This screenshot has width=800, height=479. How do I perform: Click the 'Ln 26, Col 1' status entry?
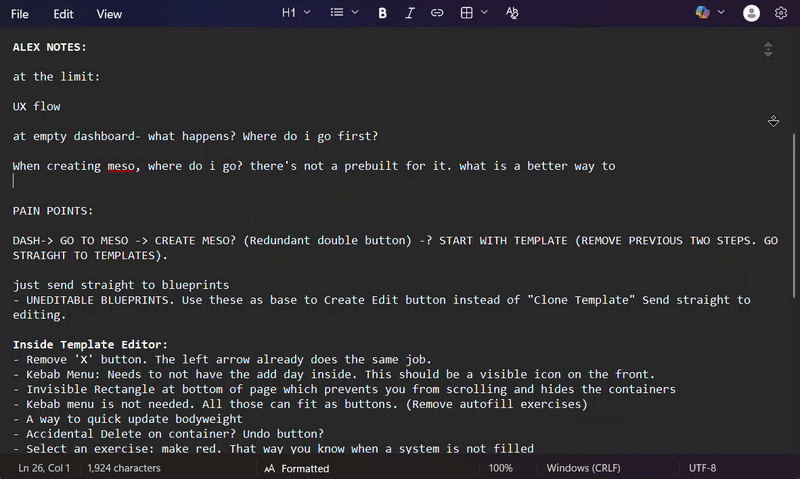pos(44,468)
